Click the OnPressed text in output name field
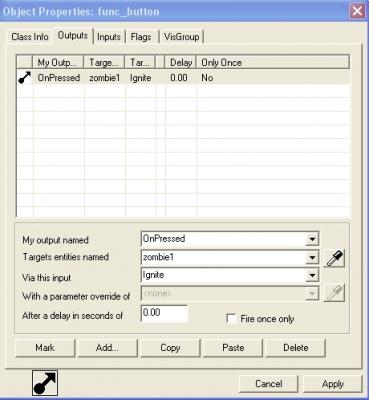 coord(164,239)
